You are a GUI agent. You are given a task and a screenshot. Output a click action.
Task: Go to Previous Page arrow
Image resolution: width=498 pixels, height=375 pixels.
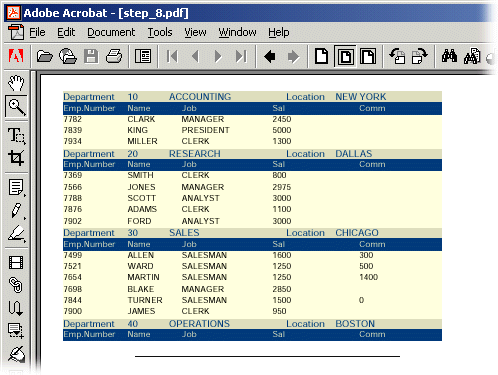[195, 56]
